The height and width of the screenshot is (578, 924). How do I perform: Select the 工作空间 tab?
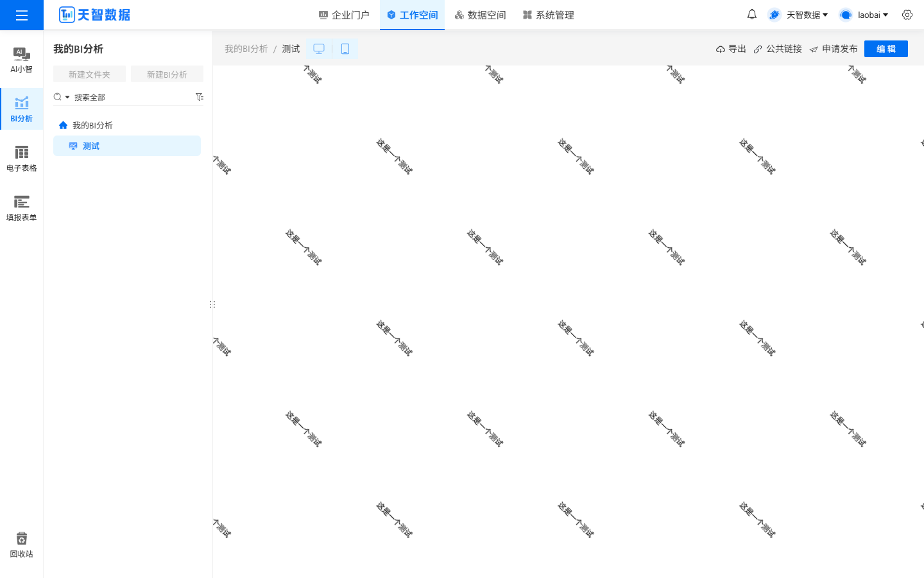tap(412, 15)
